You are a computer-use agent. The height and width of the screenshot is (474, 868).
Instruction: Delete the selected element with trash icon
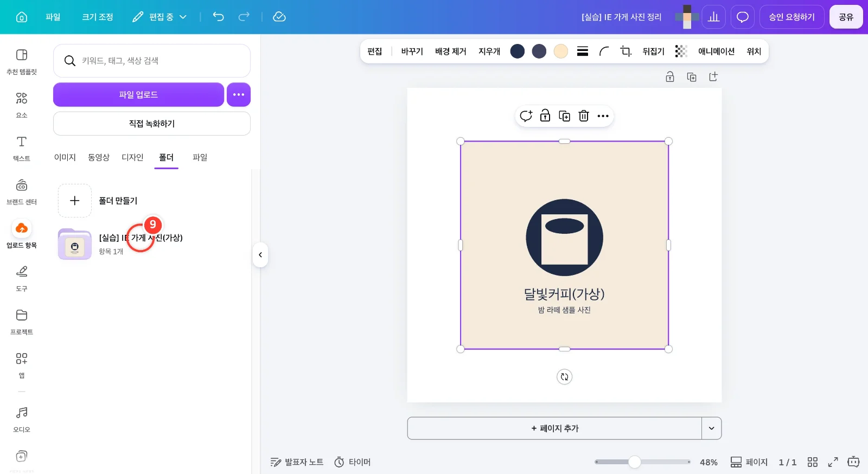584,116
